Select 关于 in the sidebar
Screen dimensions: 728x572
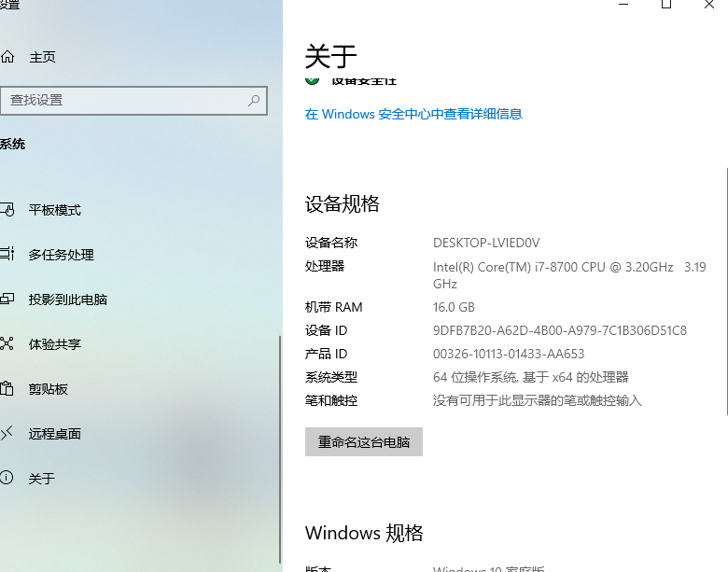[42, 479]
